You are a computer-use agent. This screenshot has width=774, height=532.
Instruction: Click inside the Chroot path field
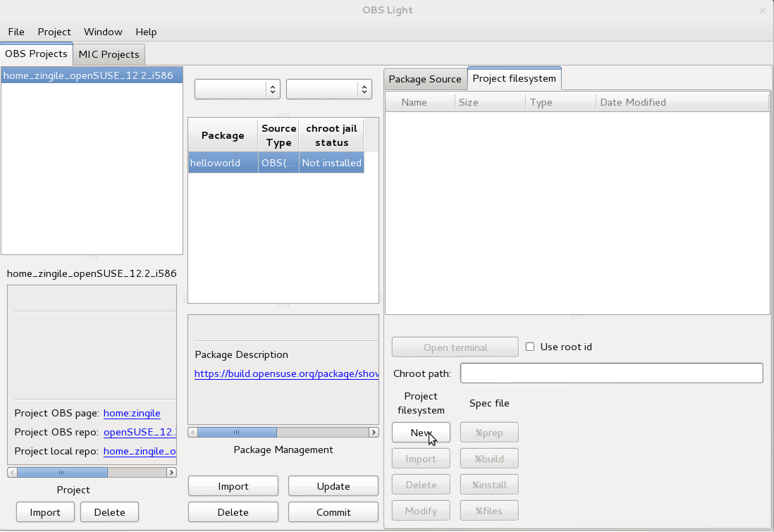(610, 373)
